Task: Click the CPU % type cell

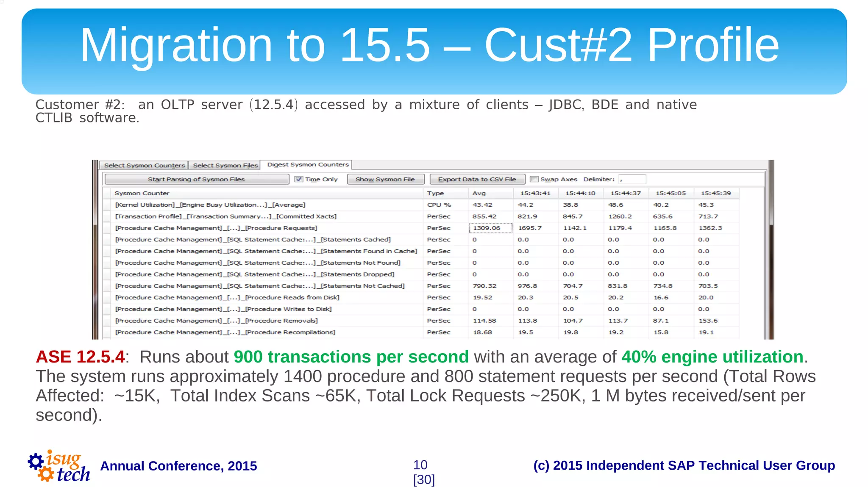Action: [x=445, y=205]
